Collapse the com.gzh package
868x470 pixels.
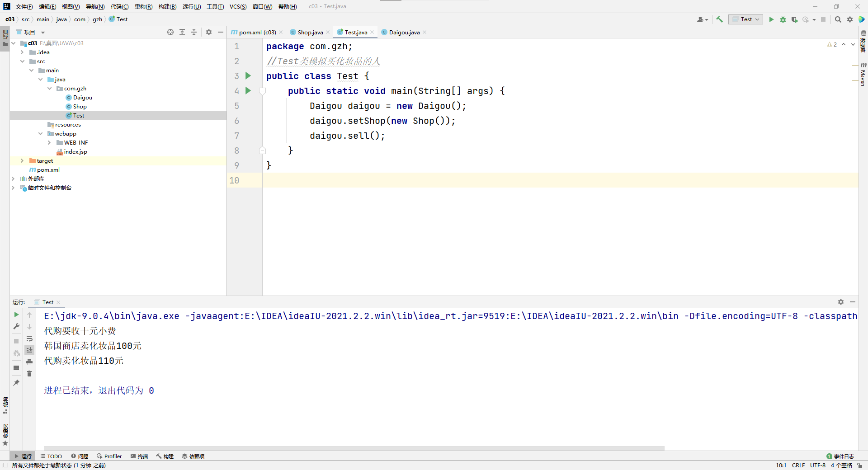49,89
